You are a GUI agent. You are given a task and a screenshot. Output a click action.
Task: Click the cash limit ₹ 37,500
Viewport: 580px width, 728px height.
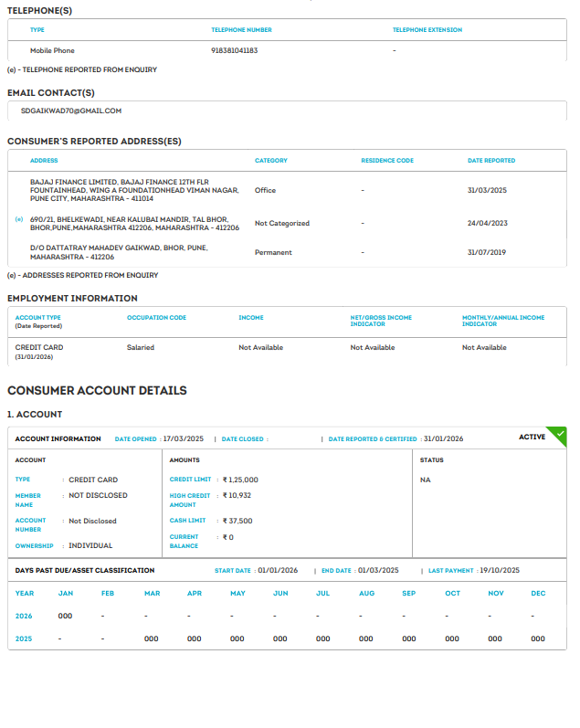[237, 521]
